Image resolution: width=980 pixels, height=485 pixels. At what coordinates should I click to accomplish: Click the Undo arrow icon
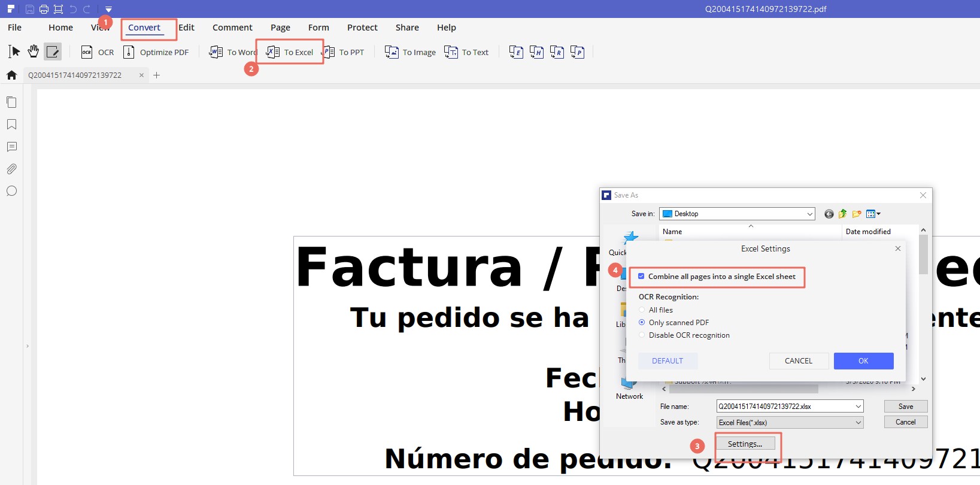73,9
